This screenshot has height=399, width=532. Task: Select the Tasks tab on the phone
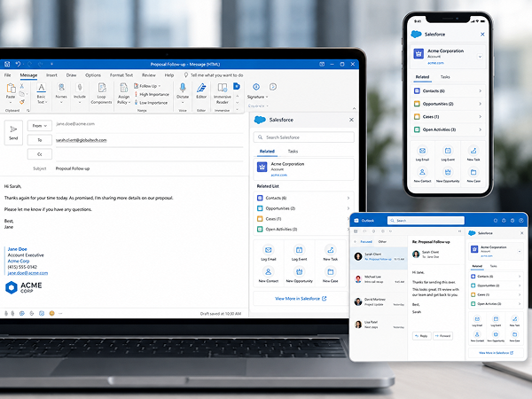click(445, 77)
